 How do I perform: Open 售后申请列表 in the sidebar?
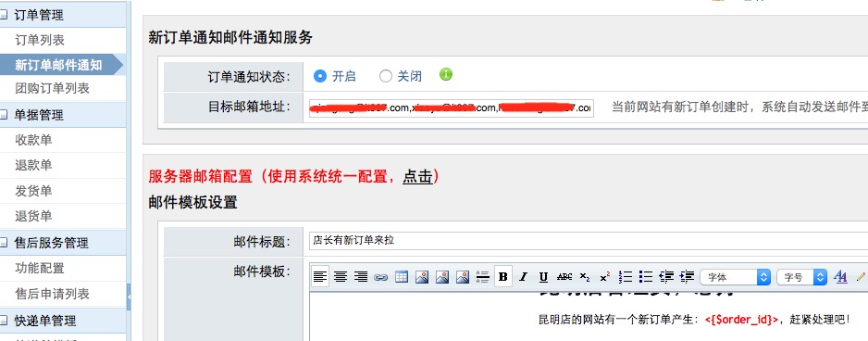click(52, 294)
